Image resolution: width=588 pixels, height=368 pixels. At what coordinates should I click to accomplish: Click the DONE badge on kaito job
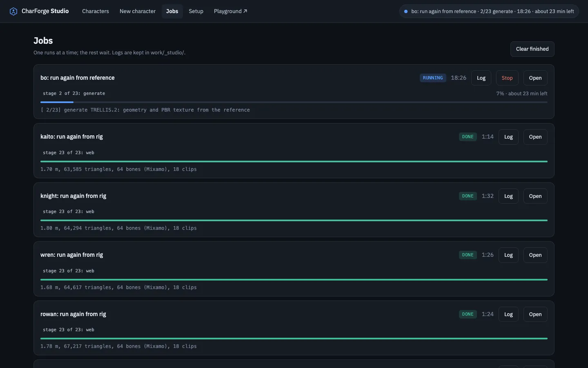[468, 137]
